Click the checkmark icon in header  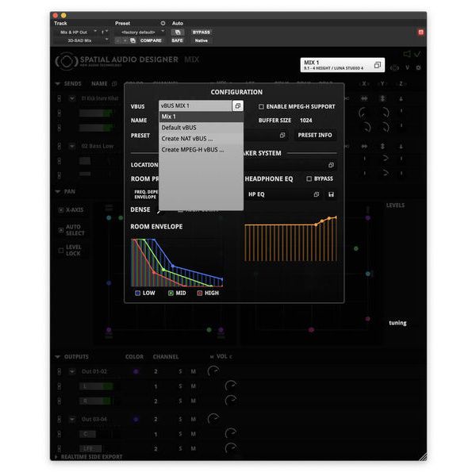418,54
